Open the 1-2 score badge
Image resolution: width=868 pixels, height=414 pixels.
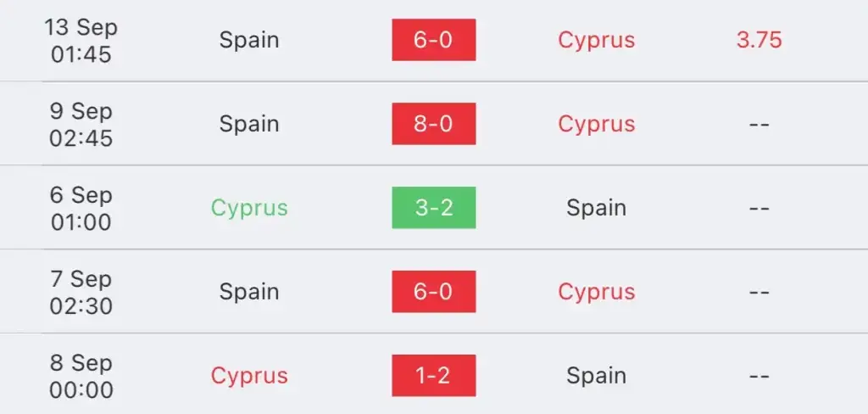[433, 376]
